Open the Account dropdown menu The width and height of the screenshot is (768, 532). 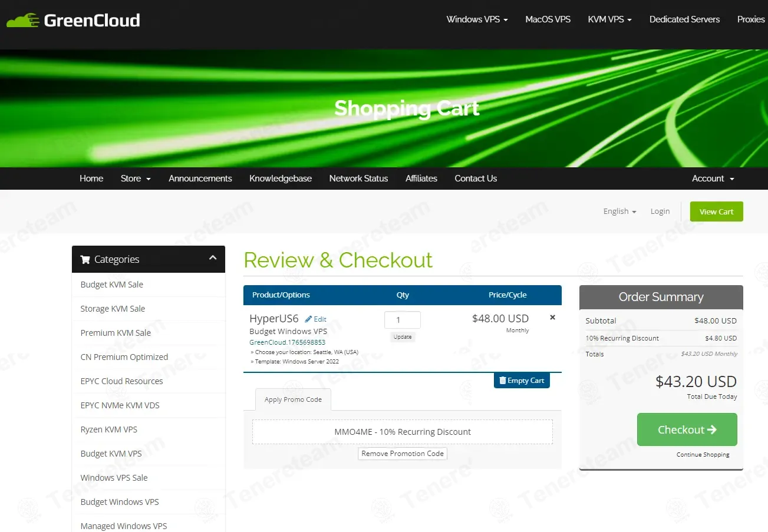point(713,179)
